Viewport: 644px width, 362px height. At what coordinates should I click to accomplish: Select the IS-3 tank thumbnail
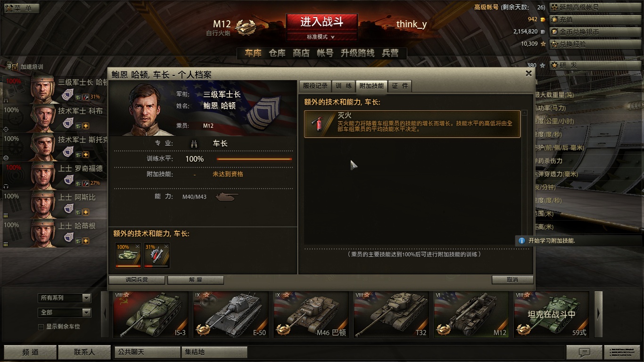tap(150, 314)
